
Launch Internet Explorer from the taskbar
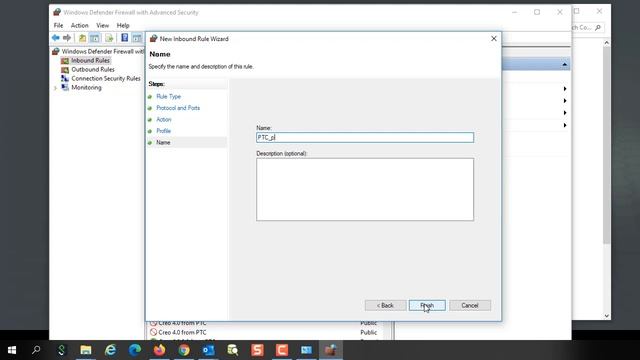[110, 350]
